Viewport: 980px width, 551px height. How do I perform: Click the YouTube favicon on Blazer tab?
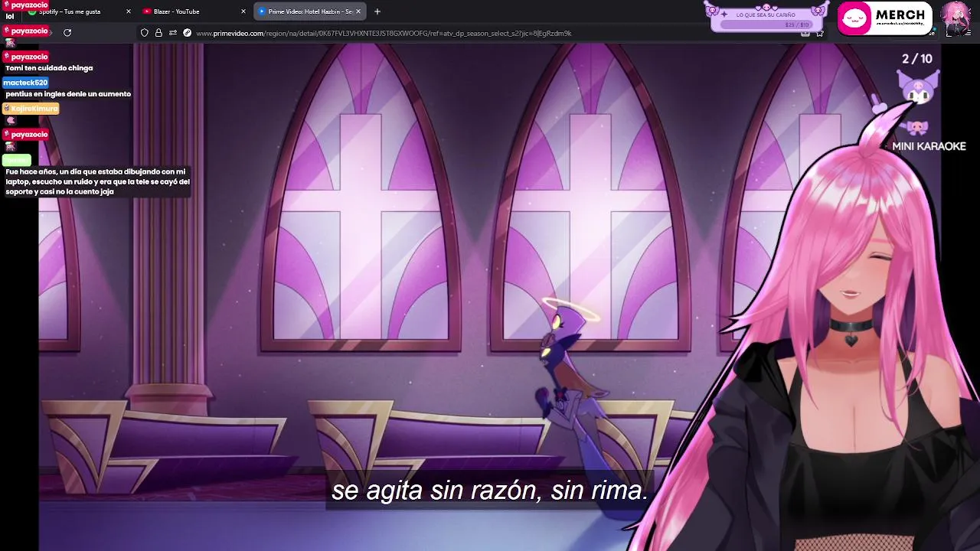pyautogui.click(x=147, y=11)
